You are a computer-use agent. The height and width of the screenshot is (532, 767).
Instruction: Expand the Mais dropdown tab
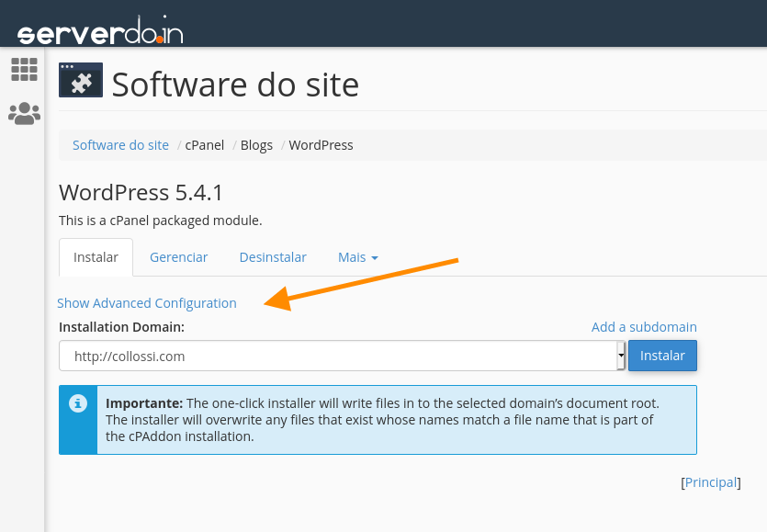tap(357, 257)
